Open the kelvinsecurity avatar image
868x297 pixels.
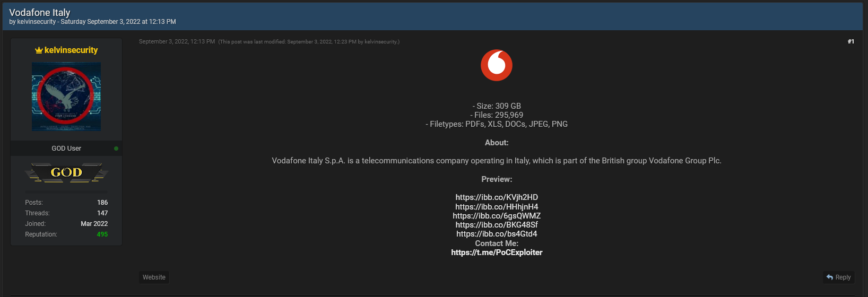(x=66, y=97)
